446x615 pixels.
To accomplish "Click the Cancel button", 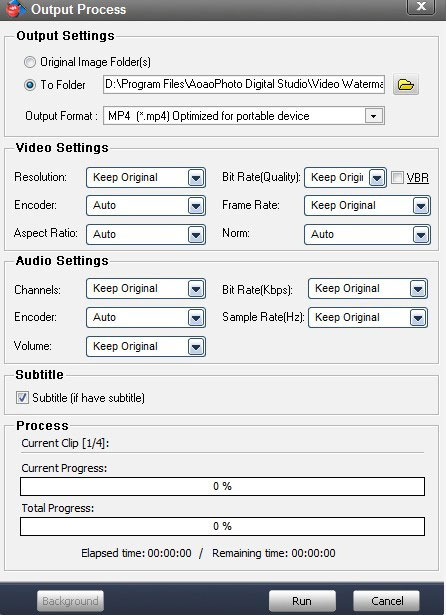I will pyautogui.click(x=387, y=601).
